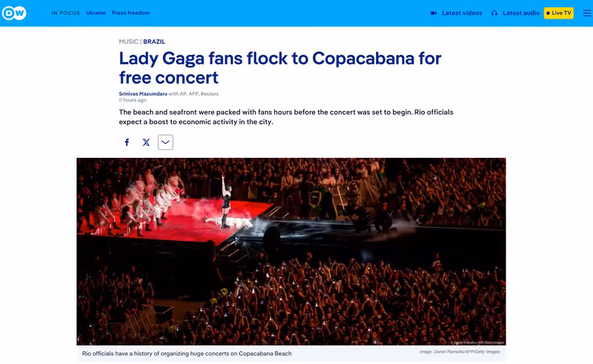
Task: Open Live TV button
Action: click(x=559, y=13)
